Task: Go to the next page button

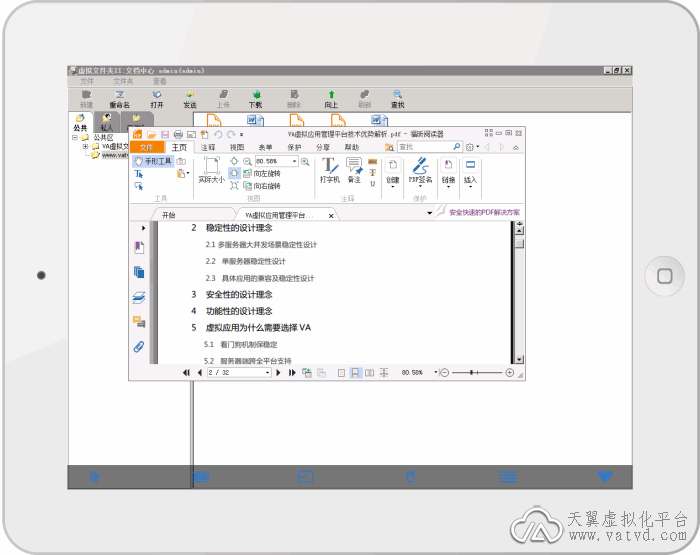Action: (x=279, y=372)
